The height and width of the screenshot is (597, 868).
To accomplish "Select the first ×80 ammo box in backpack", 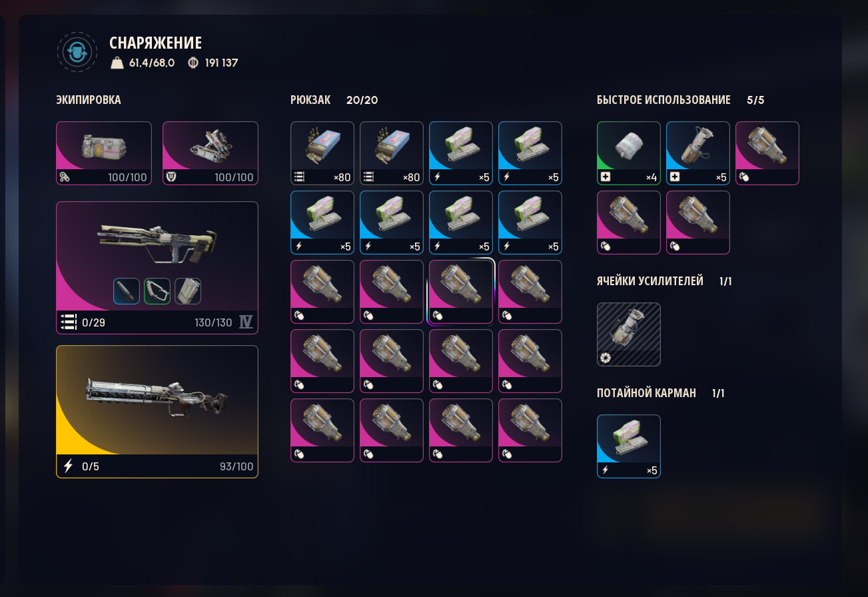I will [x=322, y=153].
